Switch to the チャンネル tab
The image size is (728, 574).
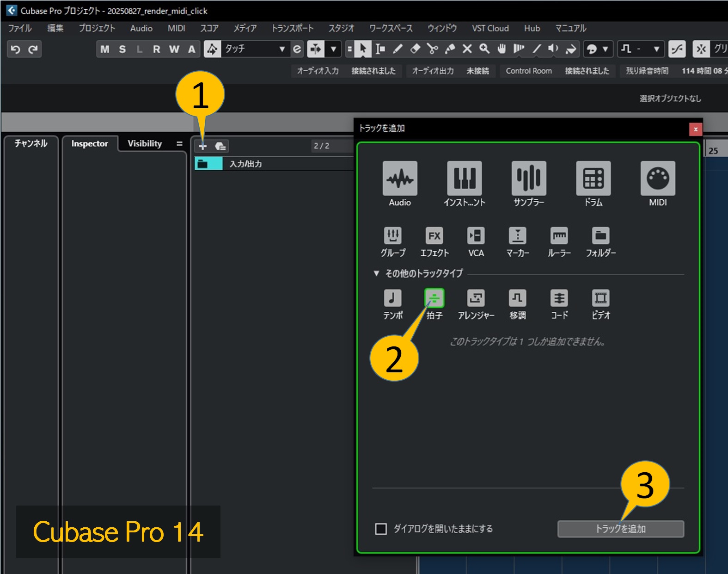(x=31, y=143)
